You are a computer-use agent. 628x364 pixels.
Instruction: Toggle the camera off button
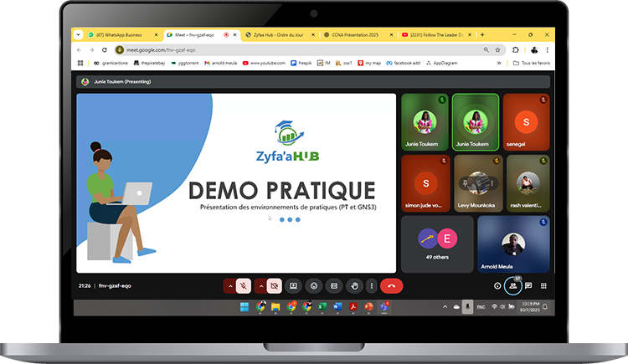tap(274, 285)
